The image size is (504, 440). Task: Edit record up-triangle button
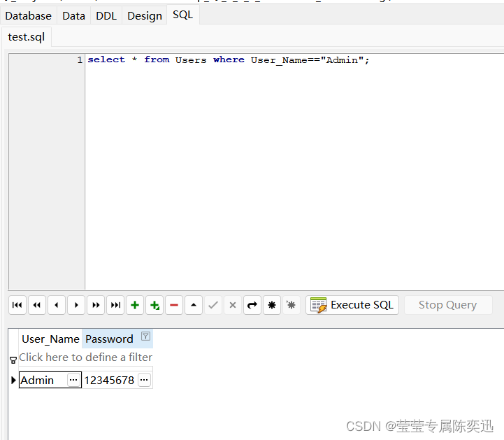coord(194,305)
